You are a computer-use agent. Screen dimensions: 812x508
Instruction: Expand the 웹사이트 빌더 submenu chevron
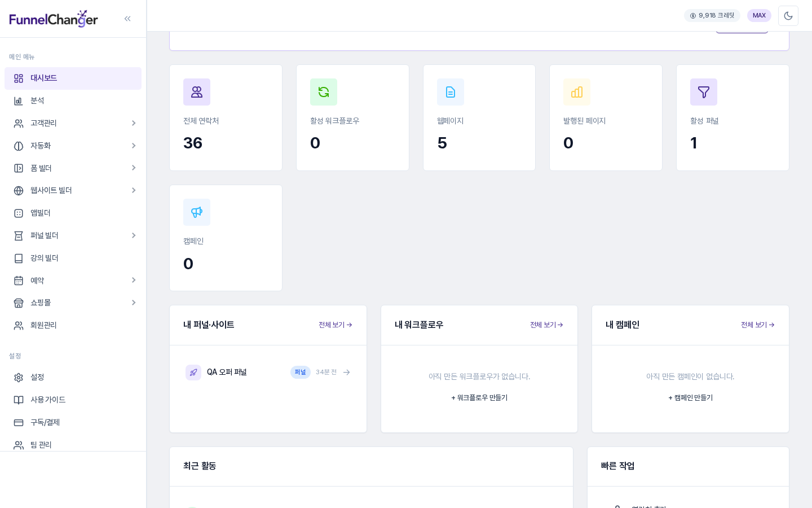[x=134, y=190]
